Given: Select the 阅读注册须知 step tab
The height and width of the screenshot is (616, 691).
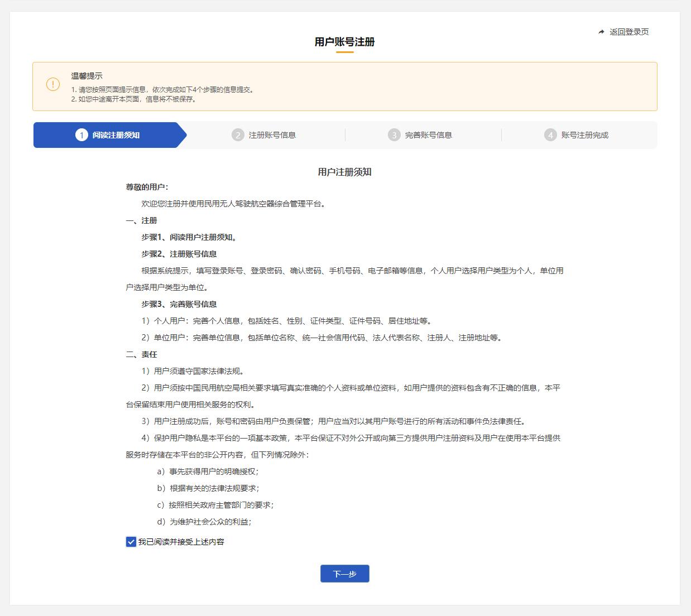Looking at the screenshot, I should [x=116, y=135].
